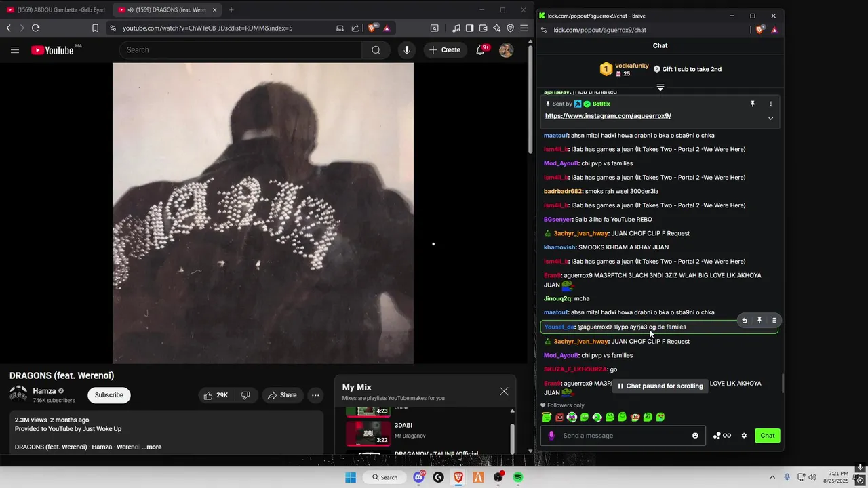The image size is (868, 488).
Task: Search YouTube with the magnifier button
Action: pos(376,49)
